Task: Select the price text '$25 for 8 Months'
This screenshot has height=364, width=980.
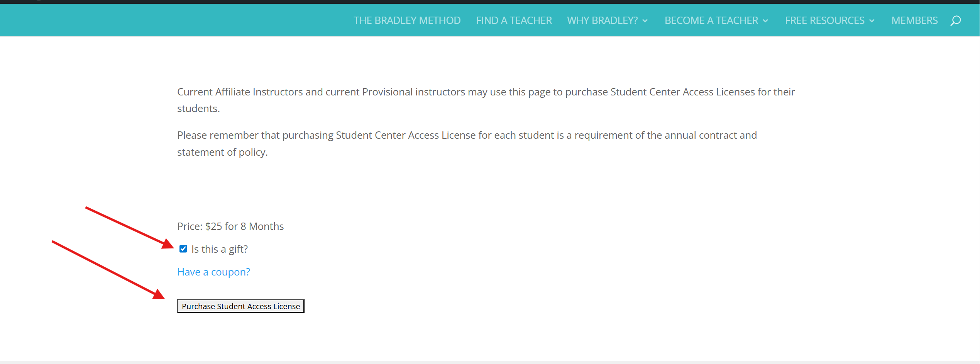Action: 244,226
